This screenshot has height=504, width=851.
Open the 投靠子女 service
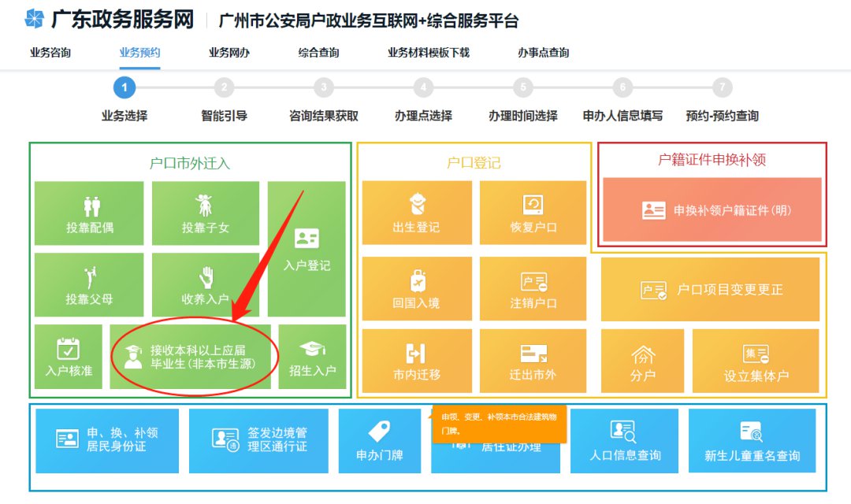(205, 213)
